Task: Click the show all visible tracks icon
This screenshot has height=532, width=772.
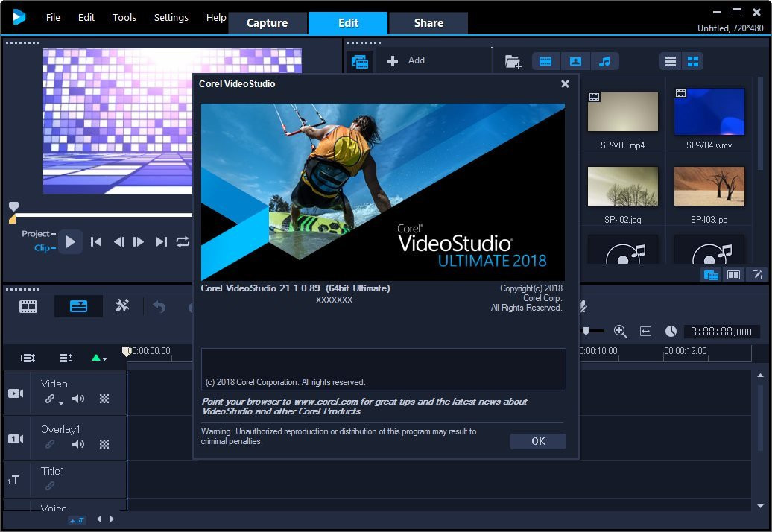Action: (28, 358)
